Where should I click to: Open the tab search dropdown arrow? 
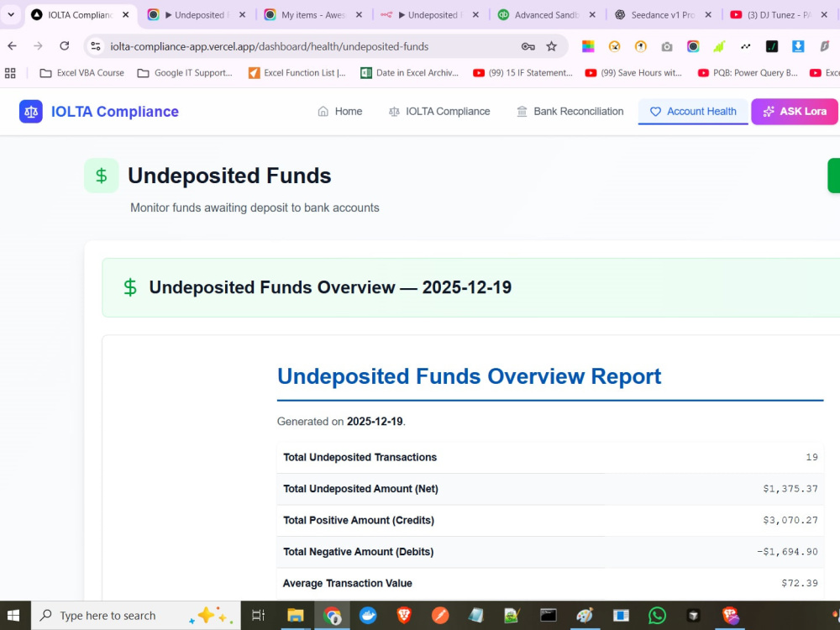click(11, 14)
